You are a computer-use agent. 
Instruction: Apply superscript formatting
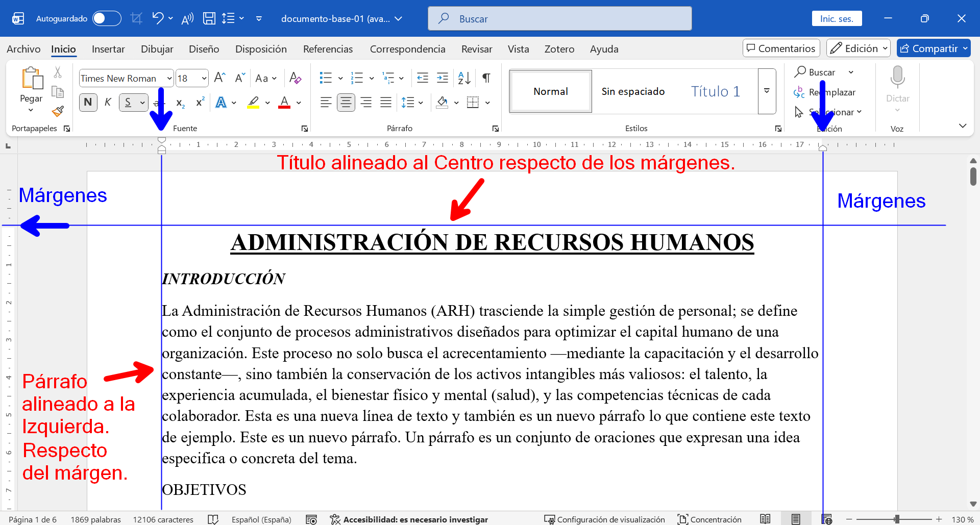tap(199, 103)
